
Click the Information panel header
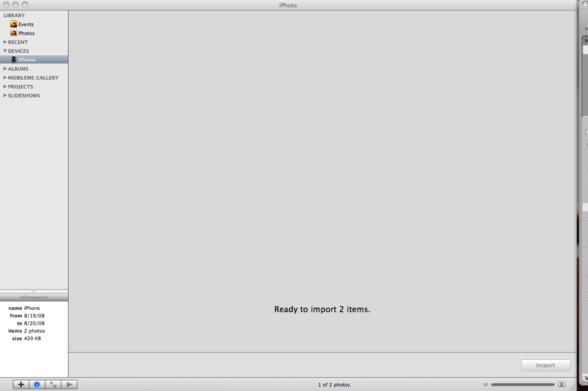click(x=34, y=297)
